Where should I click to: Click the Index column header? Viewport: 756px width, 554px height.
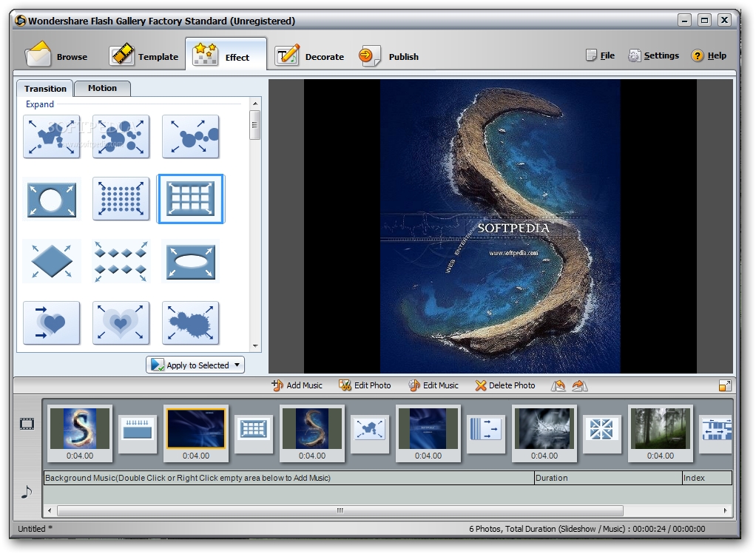(x=707, y=478)
